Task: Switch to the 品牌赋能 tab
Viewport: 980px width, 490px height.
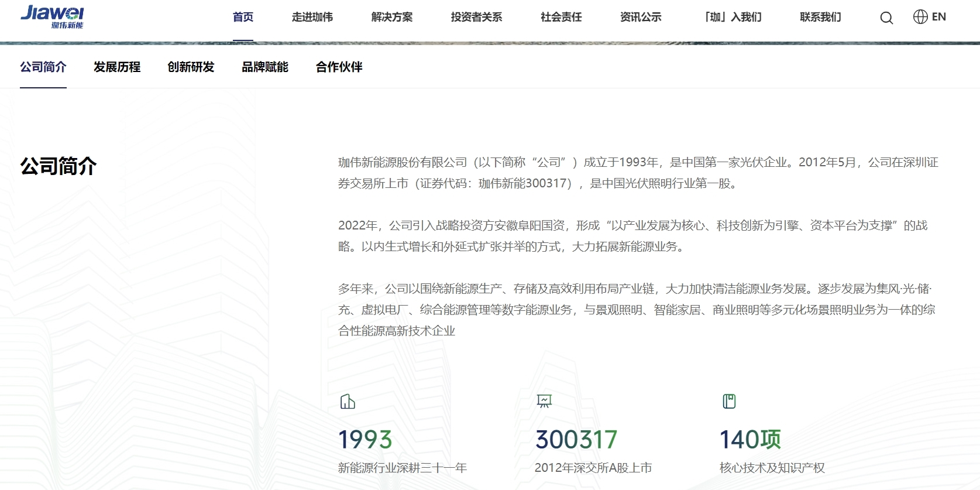Action: [265, 67]
